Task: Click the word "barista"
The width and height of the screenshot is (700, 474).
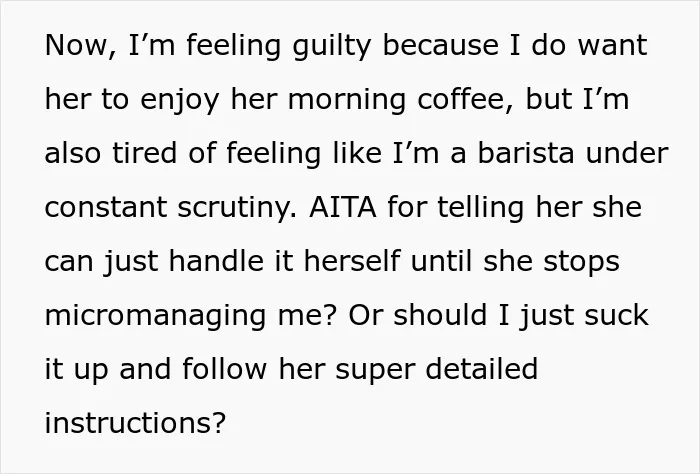Action: [525, 153]
